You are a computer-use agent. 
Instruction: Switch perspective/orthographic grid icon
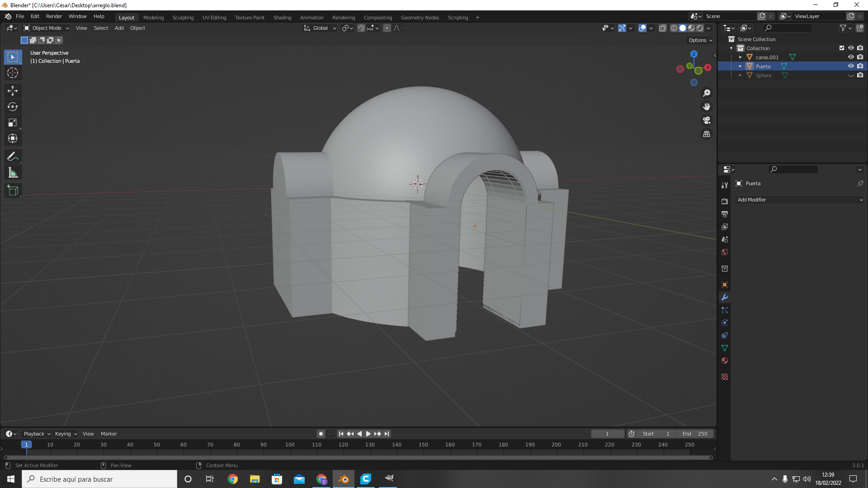[707, 134]
